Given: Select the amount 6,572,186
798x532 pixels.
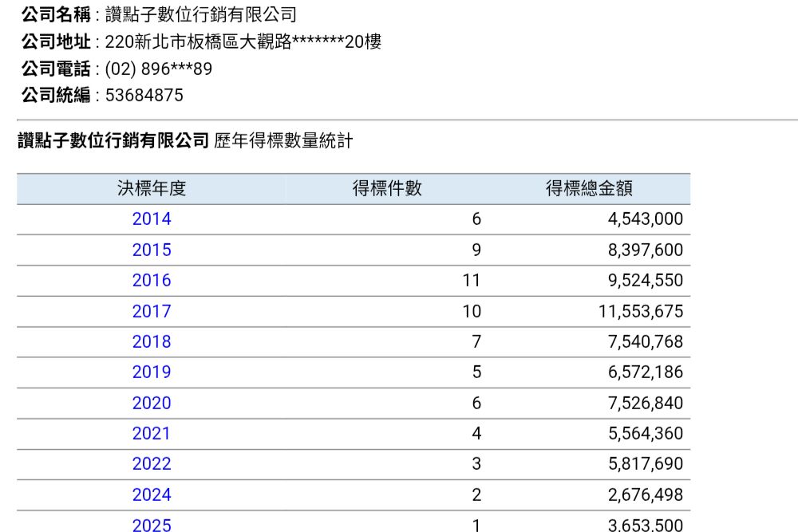Looking at the screenshot, I should point(646,372).
